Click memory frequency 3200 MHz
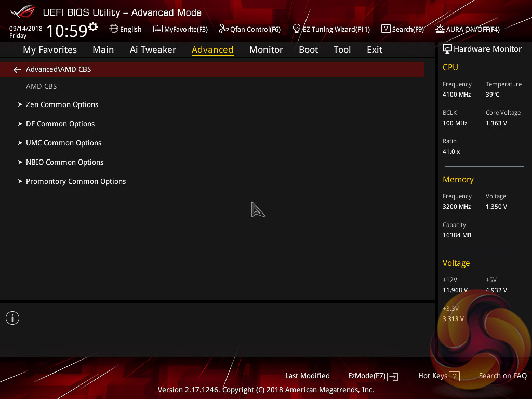Image resolution: width=532 pixels, height=399 pixels. (x=457, y=206)
